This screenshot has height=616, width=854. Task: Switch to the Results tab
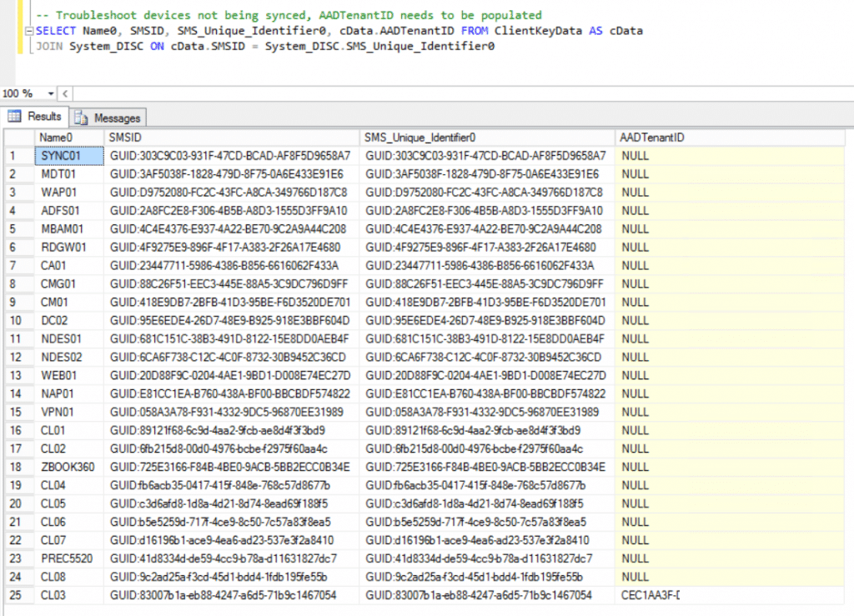click(x=43, y=116)
